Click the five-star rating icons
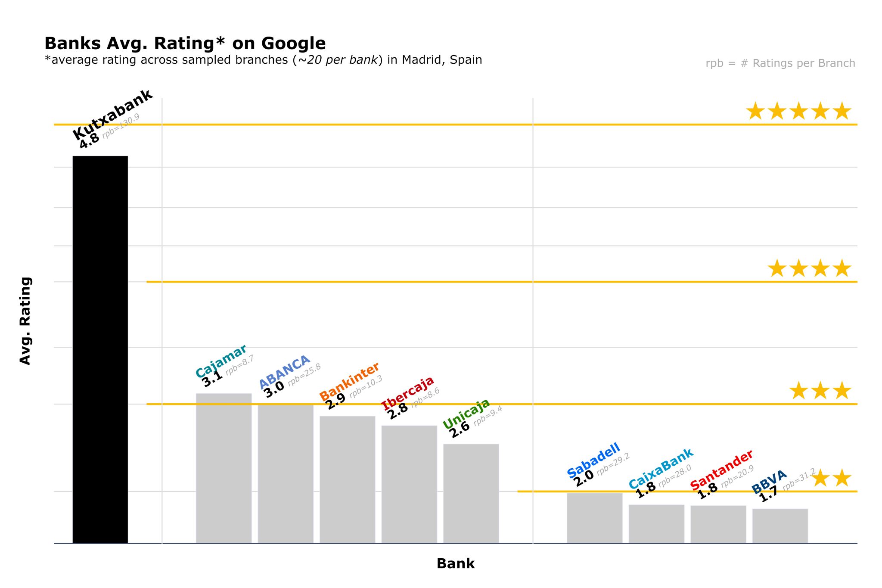Image resolution: width=882 pixels, height=588 pixels. (x=798, y=112)
